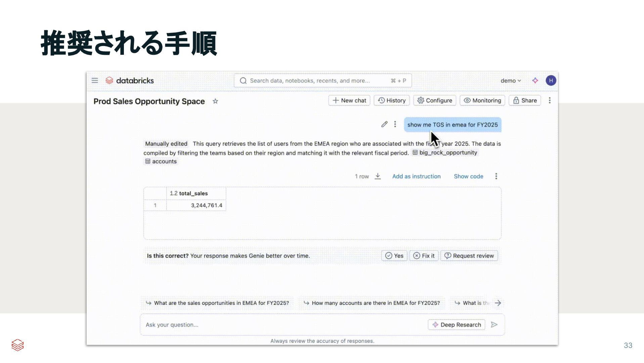Open the hamburger sidebar menu

click(x=95, y=81)
